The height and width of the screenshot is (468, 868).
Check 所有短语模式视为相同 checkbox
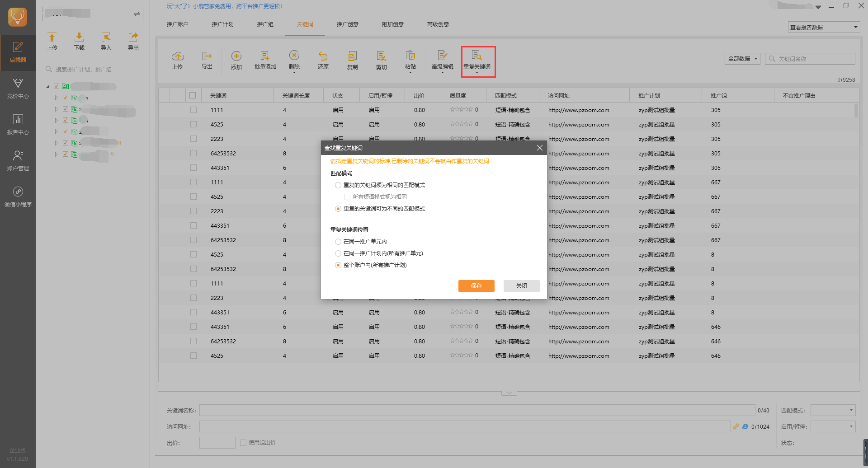[347, 197]
